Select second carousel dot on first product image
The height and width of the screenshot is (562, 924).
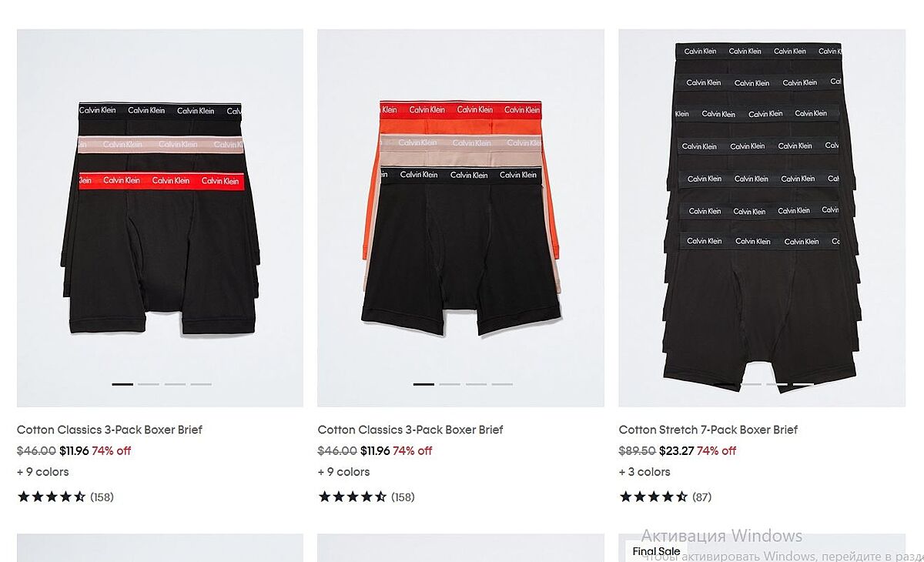(x=149, y=384)
